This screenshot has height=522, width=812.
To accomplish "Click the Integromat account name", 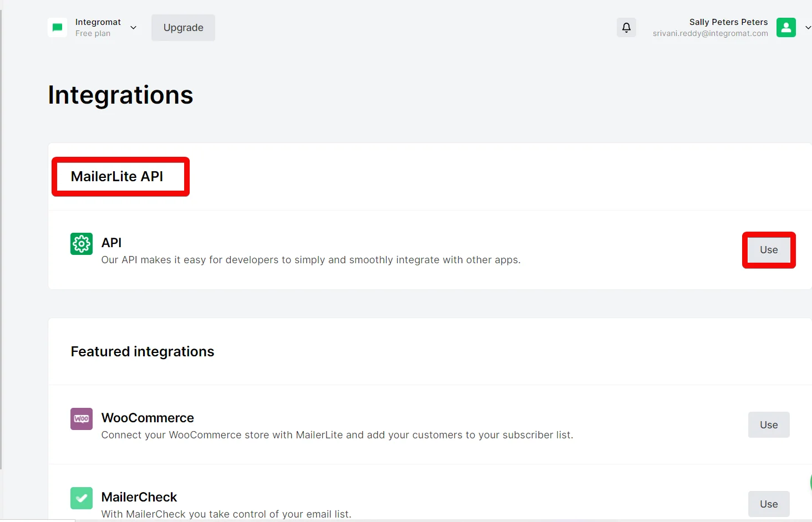I will point(98,22).
